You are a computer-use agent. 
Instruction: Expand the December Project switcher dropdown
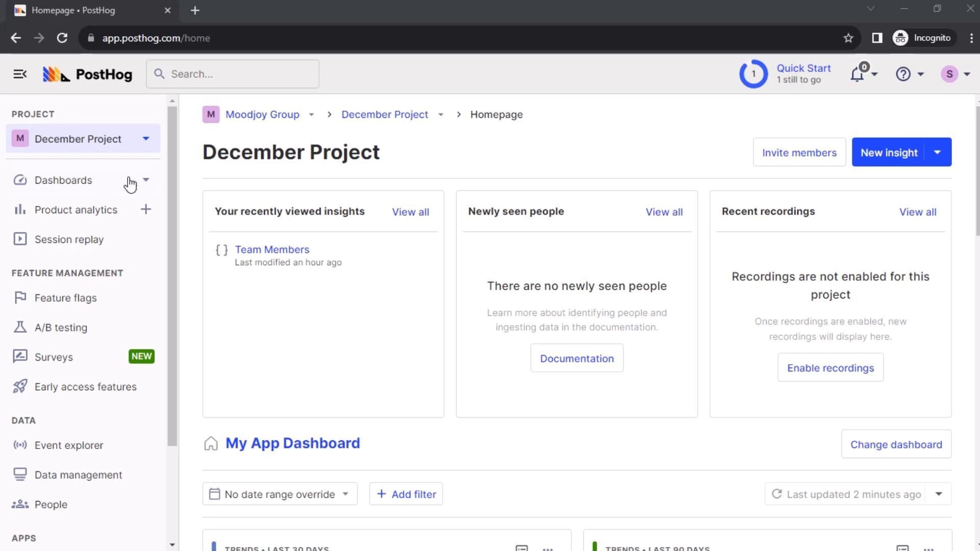pos(145,139)
